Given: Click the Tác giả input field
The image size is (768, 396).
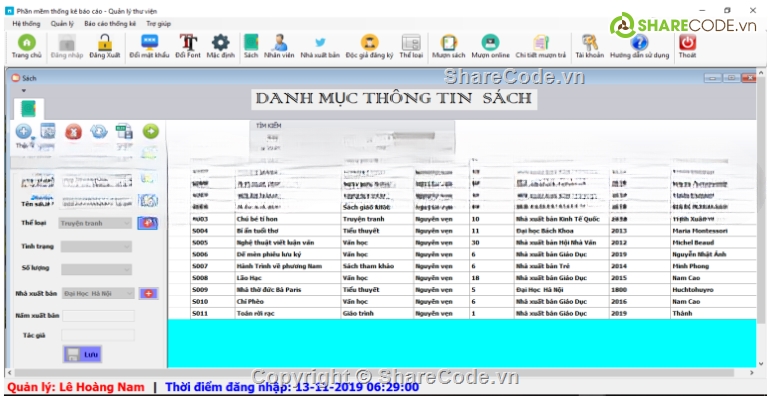Looking at the screenshot, I should click(97, 335).
